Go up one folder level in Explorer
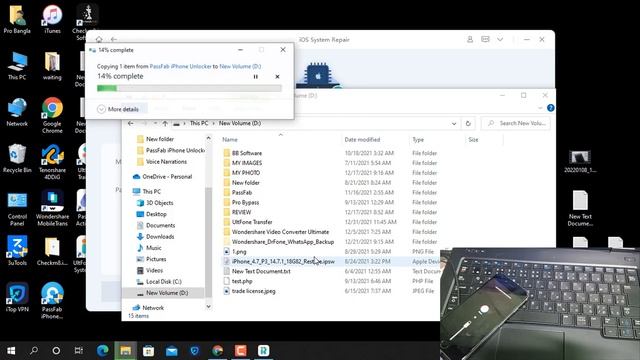 (x=165, y=123)
